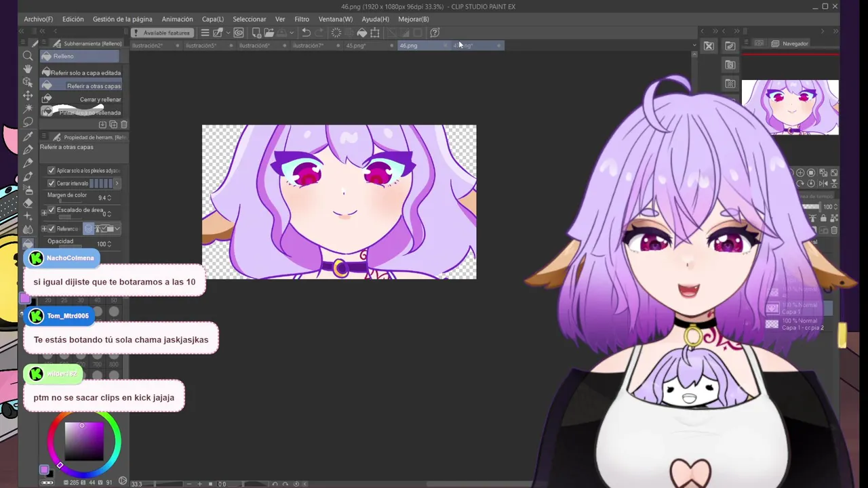
Task: Open dropdown next to edit icon in command bar
Action: 228,33
